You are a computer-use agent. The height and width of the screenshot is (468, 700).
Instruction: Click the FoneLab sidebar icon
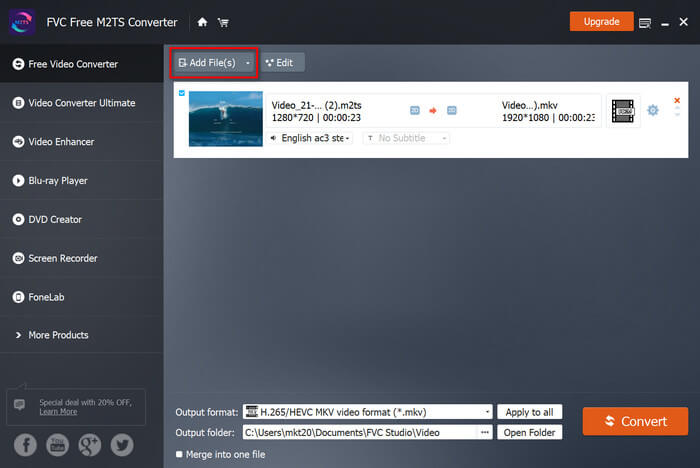(x=18, y=297)
